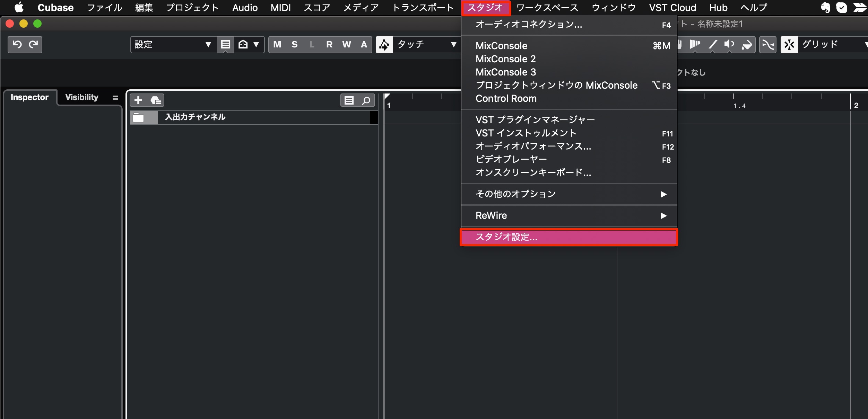Open the 編集 menu
Viewport: 868px width, 419px height.
click(x=144, y=8)
